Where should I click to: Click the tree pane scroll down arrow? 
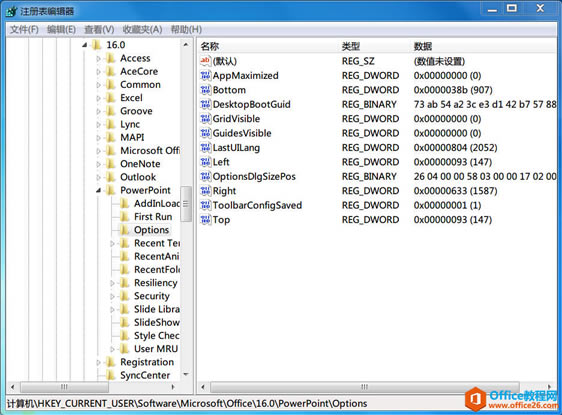[x=186, y=375]
